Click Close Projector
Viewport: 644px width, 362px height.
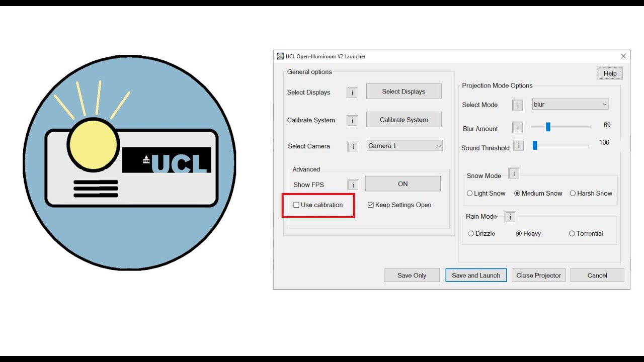[x=538, y=275]
